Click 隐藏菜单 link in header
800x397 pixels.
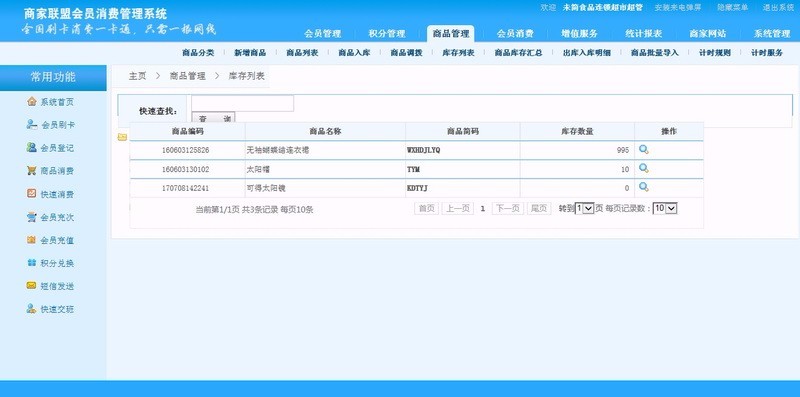[x=733, y=7]
